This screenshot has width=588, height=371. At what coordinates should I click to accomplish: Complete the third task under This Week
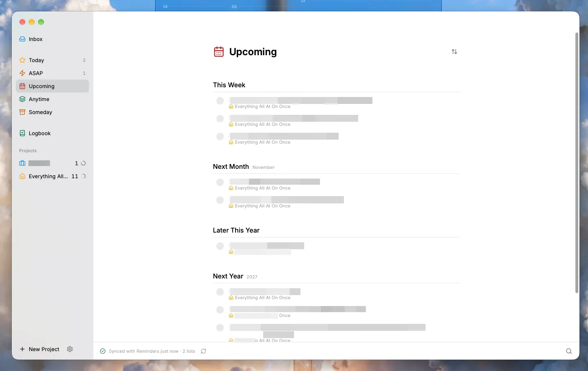(x=220, y=136)
